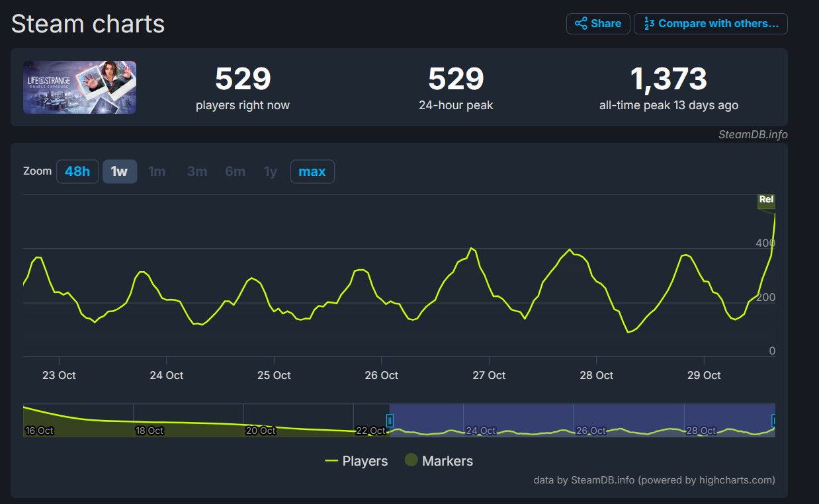Pick the 6m zoom range
The image size is (819, 504).
tap(235, 171)
